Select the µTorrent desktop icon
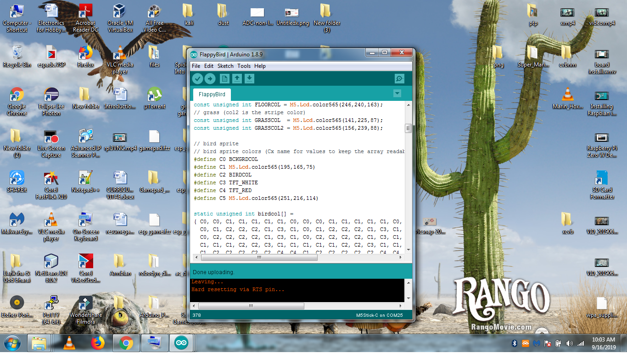The height and width of the screenshot is (364, 627). click(155, 98)
